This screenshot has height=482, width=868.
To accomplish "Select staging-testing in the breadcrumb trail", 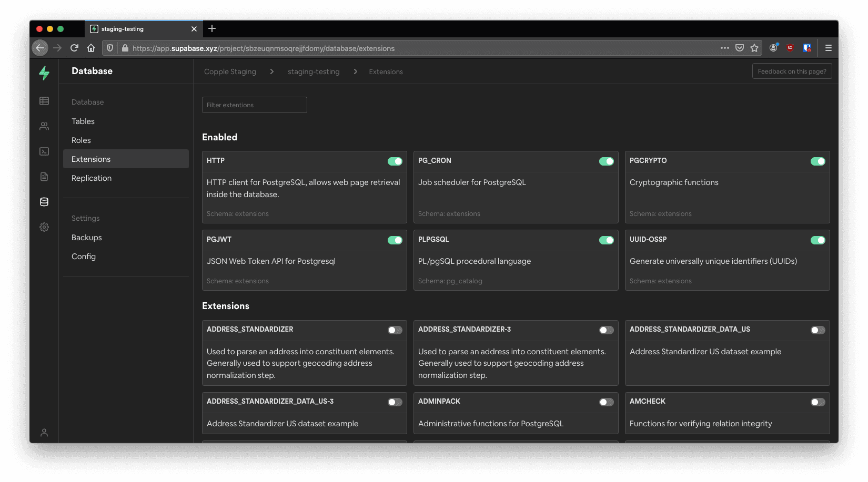I will click(x=314, y=71).
